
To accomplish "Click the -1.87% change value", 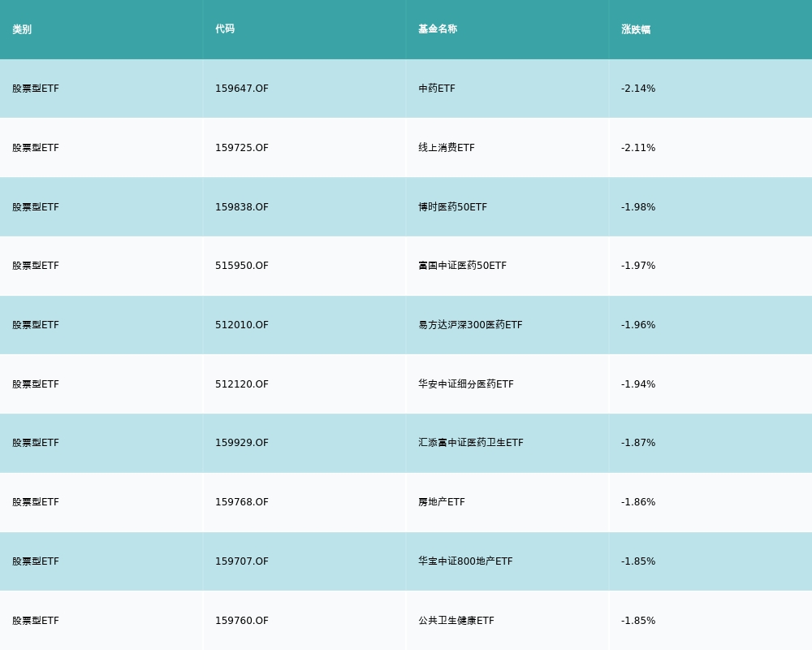I will [x=638, y=443].
